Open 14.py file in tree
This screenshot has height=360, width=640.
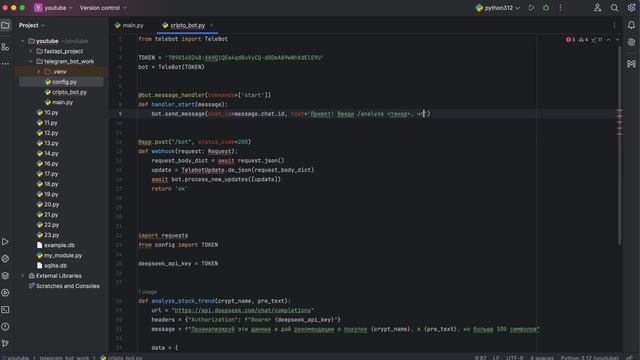[x=47, y=153]
